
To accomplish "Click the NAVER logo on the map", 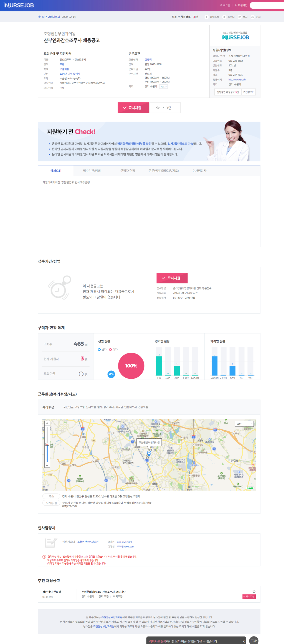I will (x=250, y=488).
